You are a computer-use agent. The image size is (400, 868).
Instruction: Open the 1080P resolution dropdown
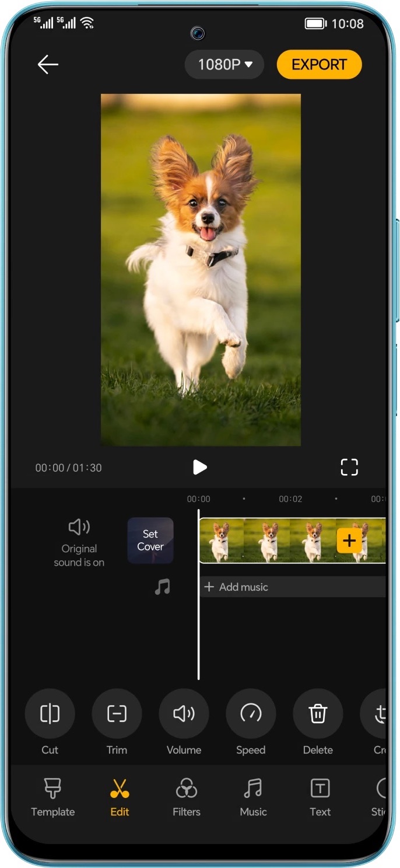(x=224, y=65)
